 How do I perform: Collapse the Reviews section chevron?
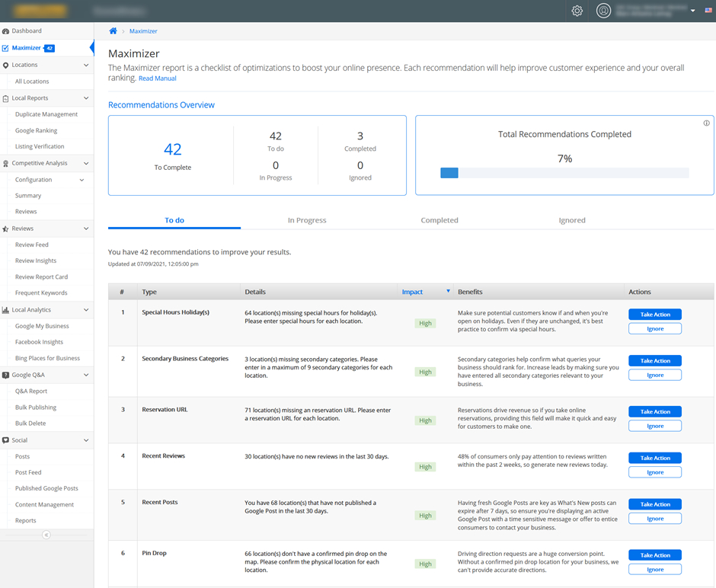pyautogui.click(x=86, y=228)
